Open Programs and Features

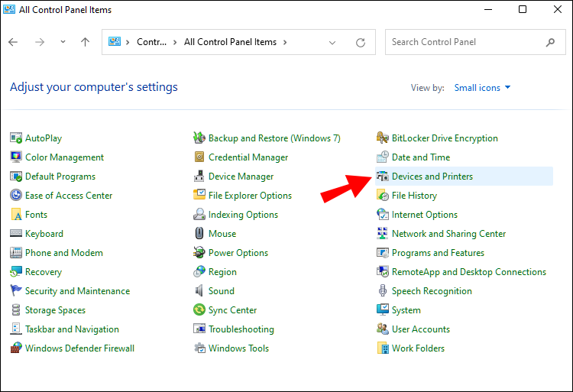pyautogui.click(x=438, y=253)
